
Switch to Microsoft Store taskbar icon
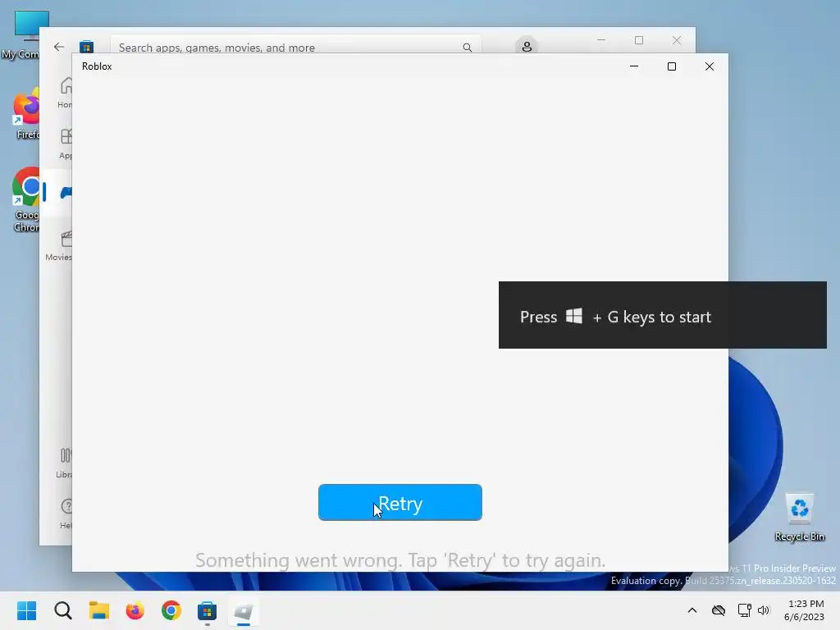pyautogui.click(x=207, y=610)
